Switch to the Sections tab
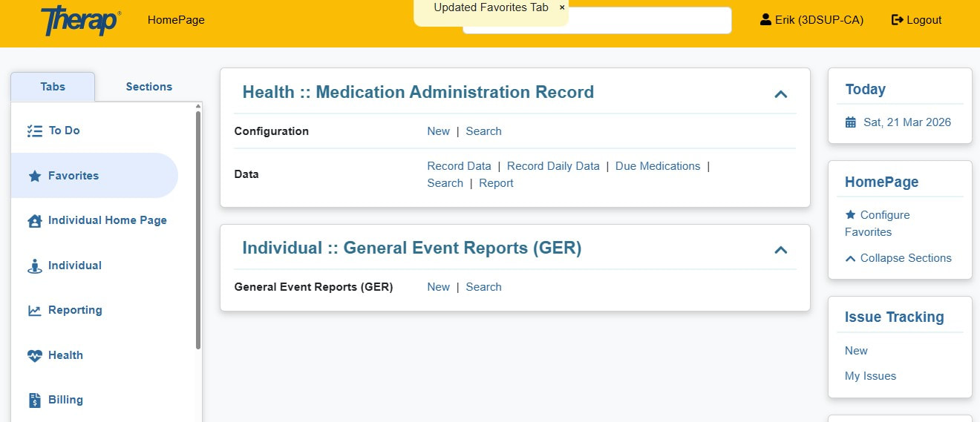This screenshot has width=980, height=422. point(148,87)
